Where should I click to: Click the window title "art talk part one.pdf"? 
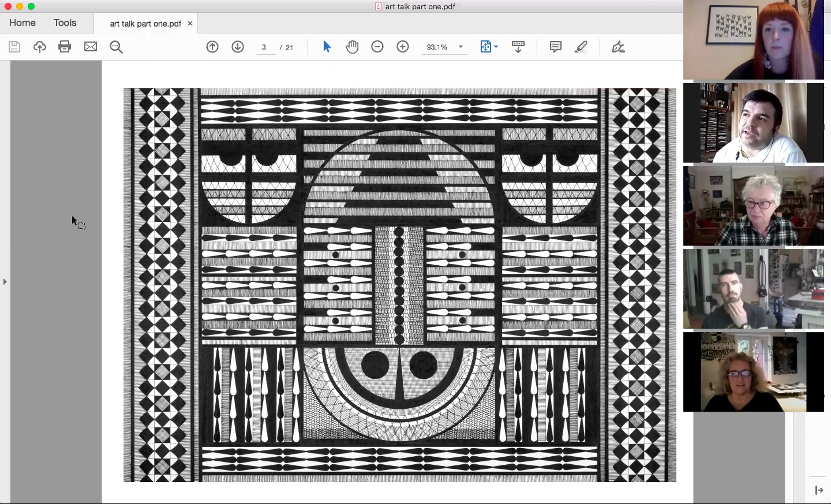click(x=420, y=7)
